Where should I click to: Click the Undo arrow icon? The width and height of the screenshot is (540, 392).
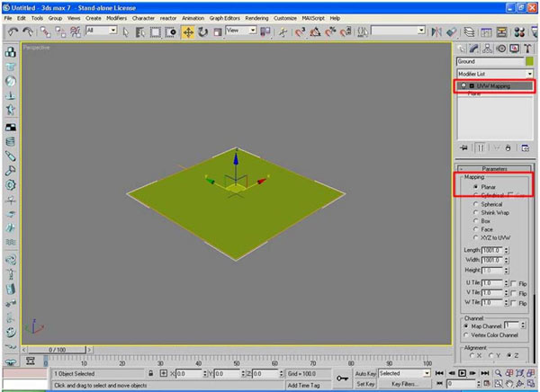point(13,32)
